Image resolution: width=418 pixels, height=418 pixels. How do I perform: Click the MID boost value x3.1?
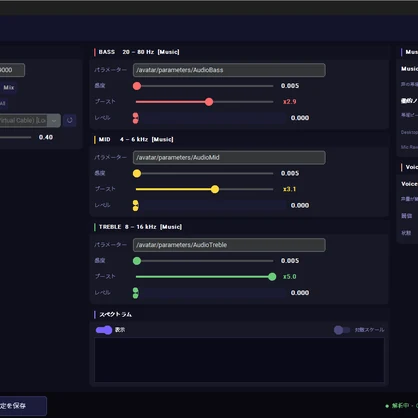[x=289, y=189]
